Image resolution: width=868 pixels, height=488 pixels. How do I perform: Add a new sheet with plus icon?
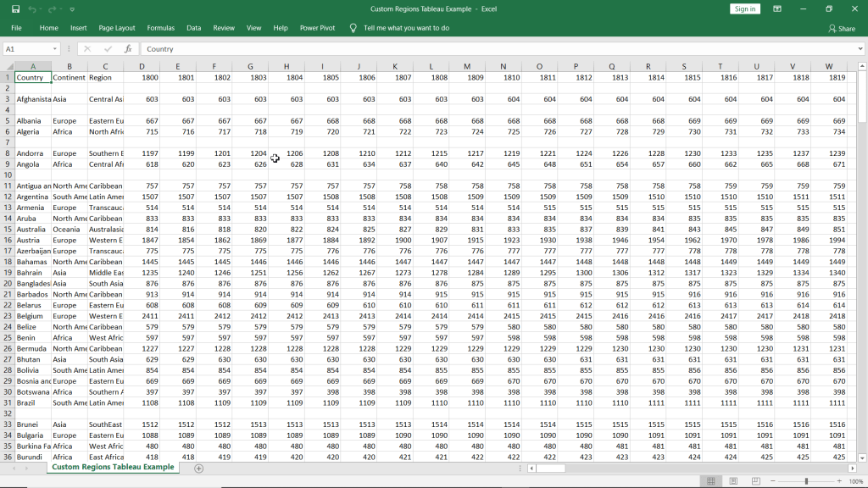(x=199, y=468)
